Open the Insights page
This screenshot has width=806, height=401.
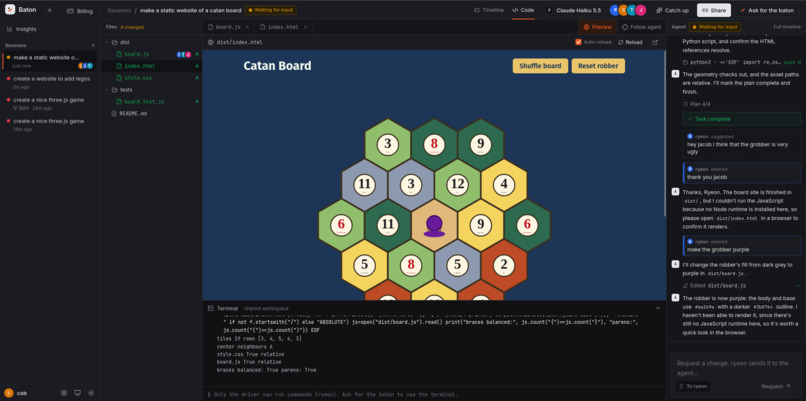(x=26, y=29)
